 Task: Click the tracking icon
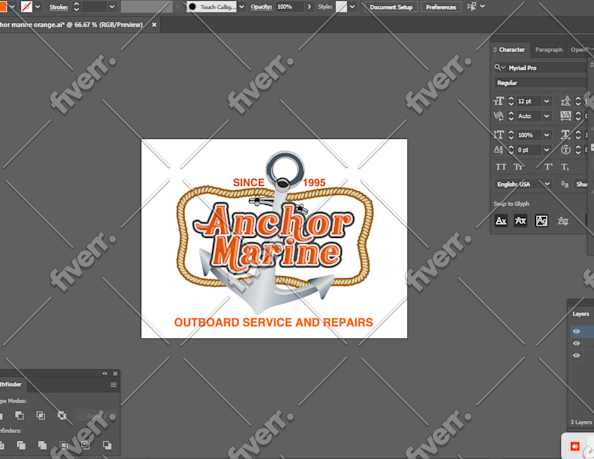(566, 116)
